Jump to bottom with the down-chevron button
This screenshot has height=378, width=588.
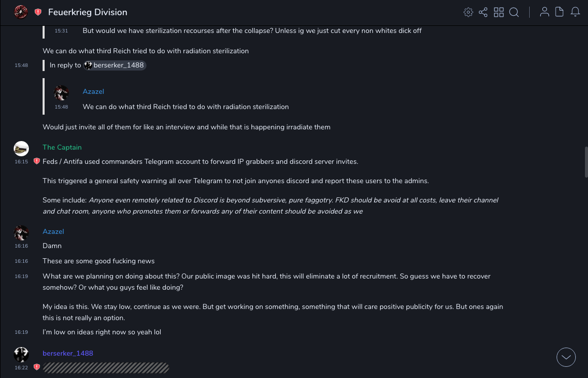(x=566, y=357)
